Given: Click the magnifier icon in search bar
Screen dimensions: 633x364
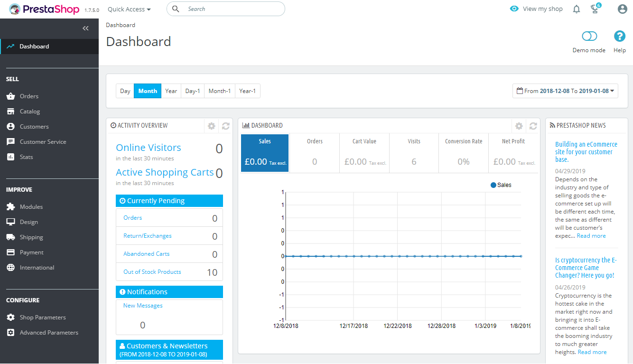Looking at the screenshot, I should point(176,9).
